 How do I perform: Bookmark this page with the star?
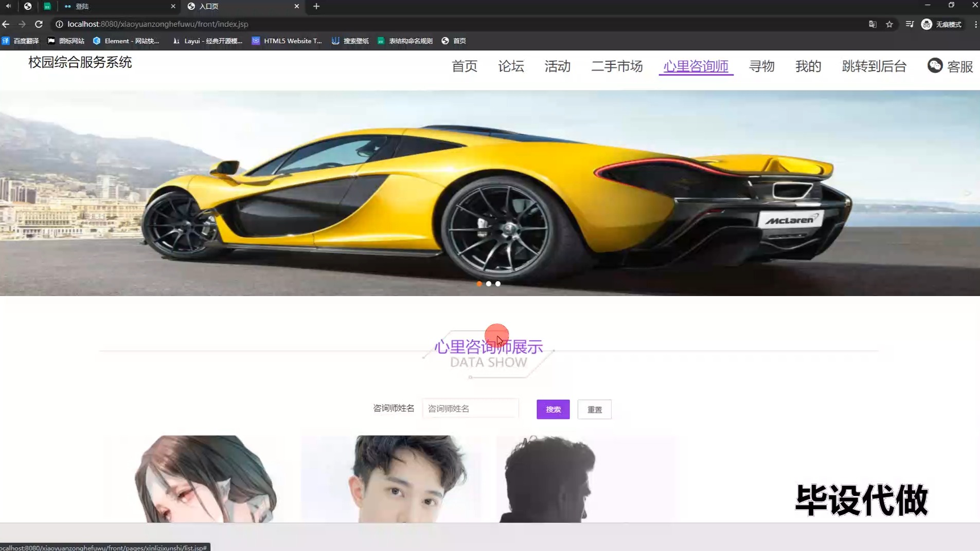[889, 24]
